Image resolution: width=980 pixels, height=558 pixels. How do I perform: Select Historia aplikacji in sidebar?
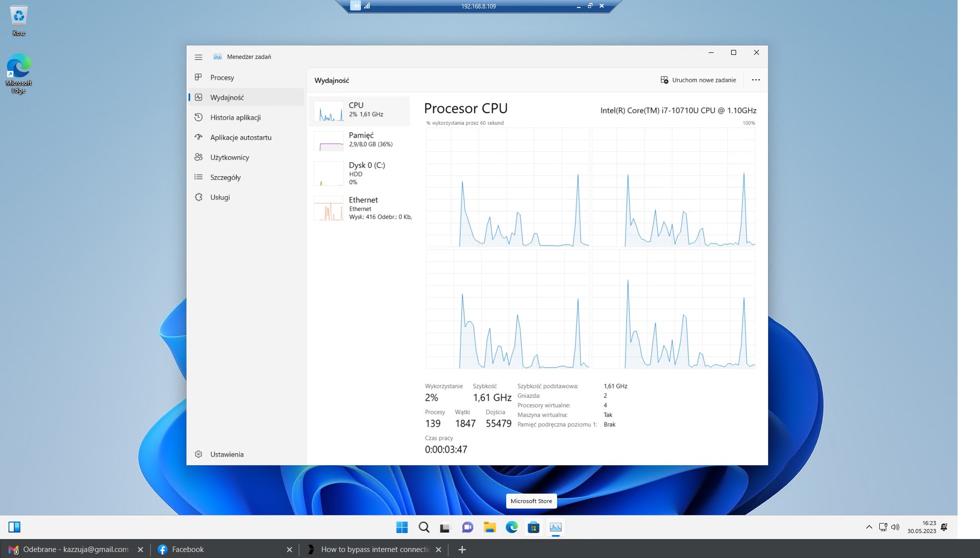tap(235, 117)
